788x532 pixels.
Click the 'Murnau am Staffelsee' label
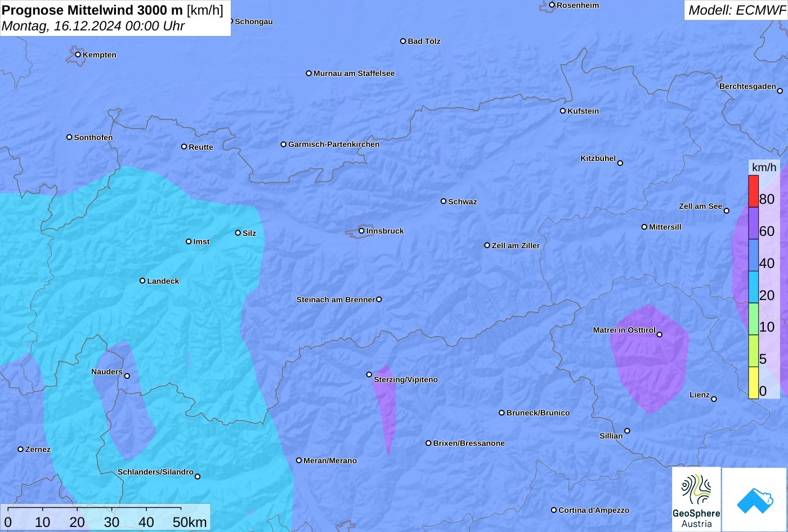click(x=354, y=73)
